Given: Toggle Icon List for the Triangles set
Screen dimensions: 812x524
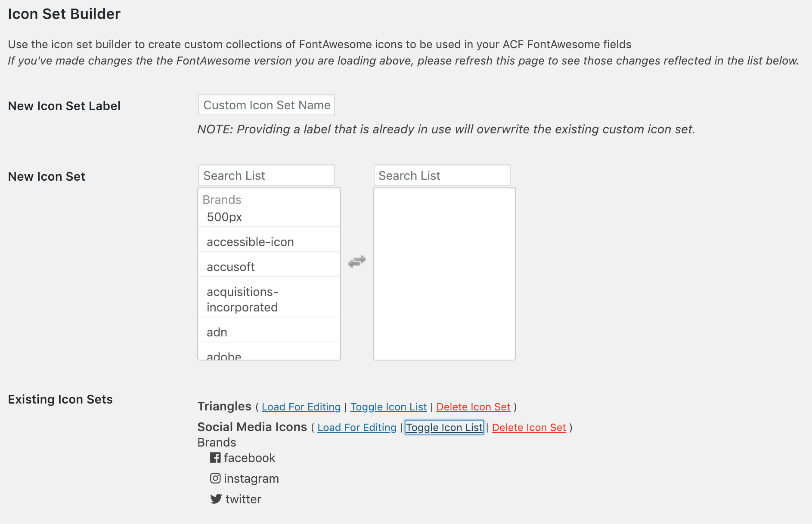Looking at the screenshot, I should click(388, 407).
